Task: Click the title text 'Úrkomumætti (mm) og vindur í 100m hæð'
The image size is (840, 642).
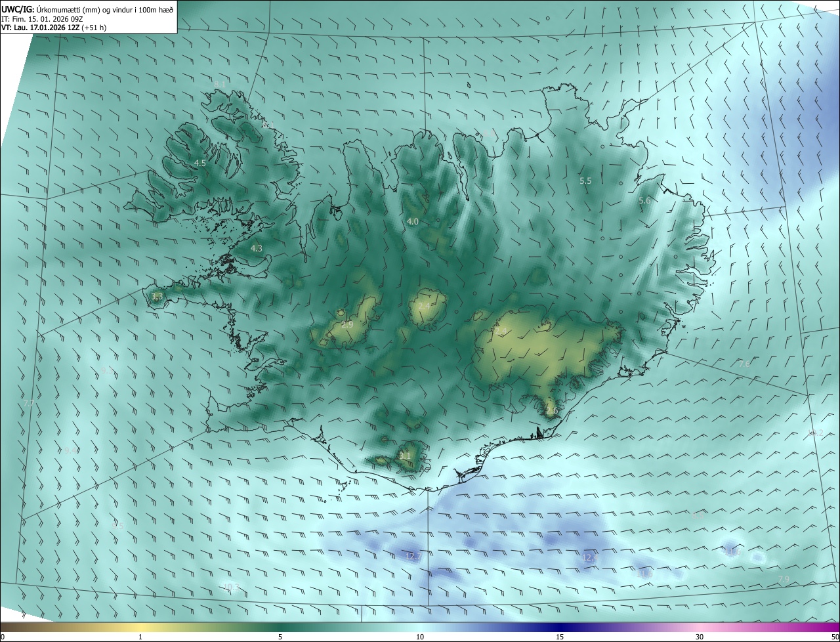Action: 105,9
